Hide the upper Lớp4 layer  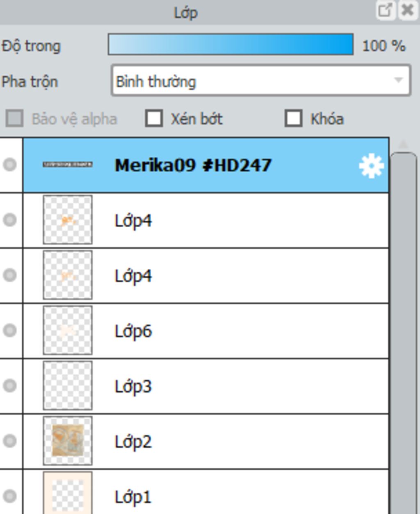(x=10, y=220)
